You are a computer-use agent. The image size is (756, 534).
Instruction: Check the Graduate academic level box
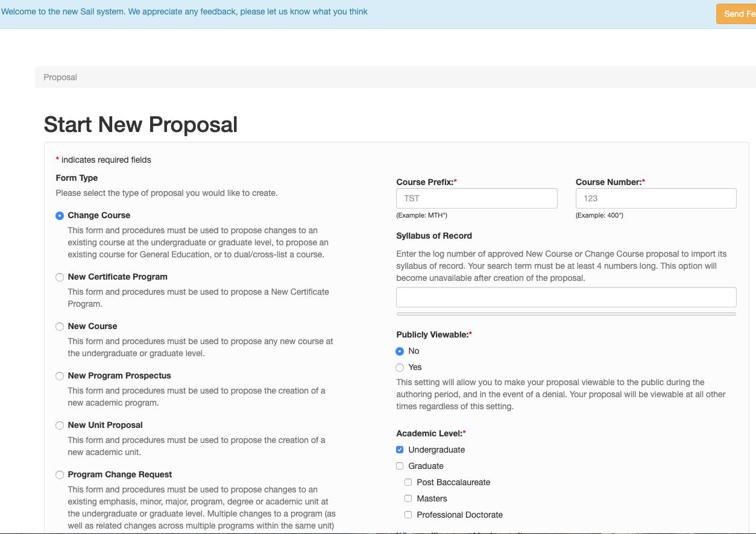pyautogui.click(x=400, y=466)
